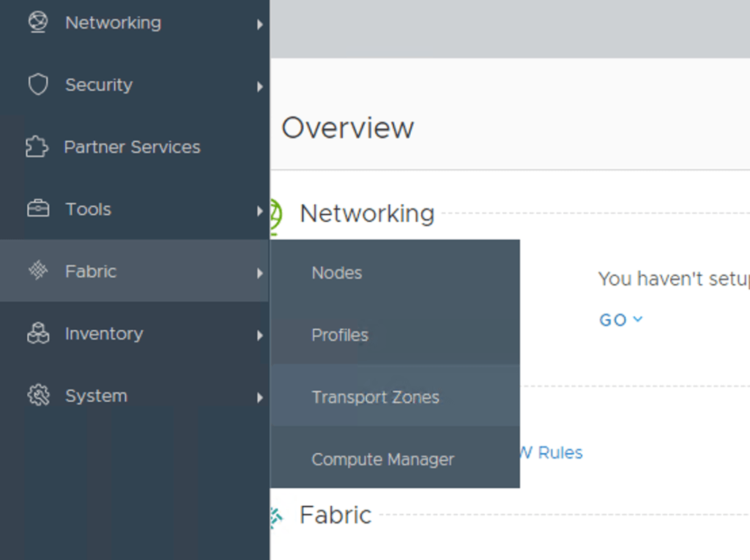Select the Partner Services label in sidebar

pos(132,147)
